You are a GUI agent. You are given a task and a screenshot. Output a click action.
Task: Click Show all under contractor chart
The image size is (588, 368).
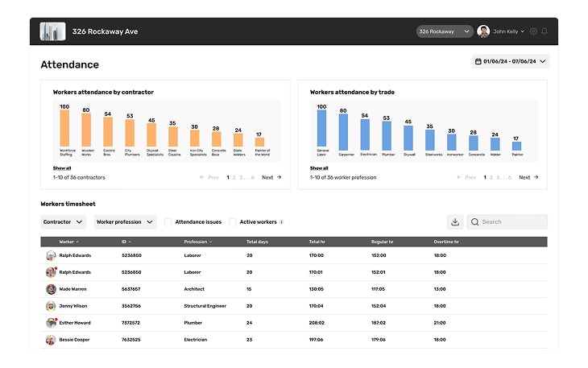tap(62, 168)
